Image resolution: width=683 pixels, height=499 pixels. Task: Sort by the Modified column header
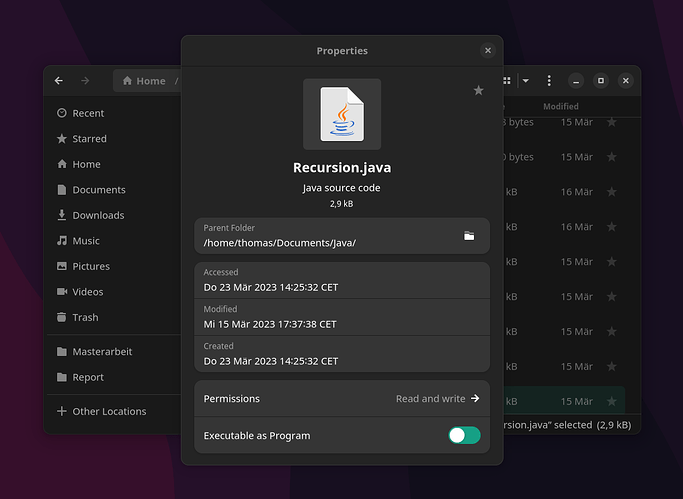pyautogui.click(x=561, y=106)
